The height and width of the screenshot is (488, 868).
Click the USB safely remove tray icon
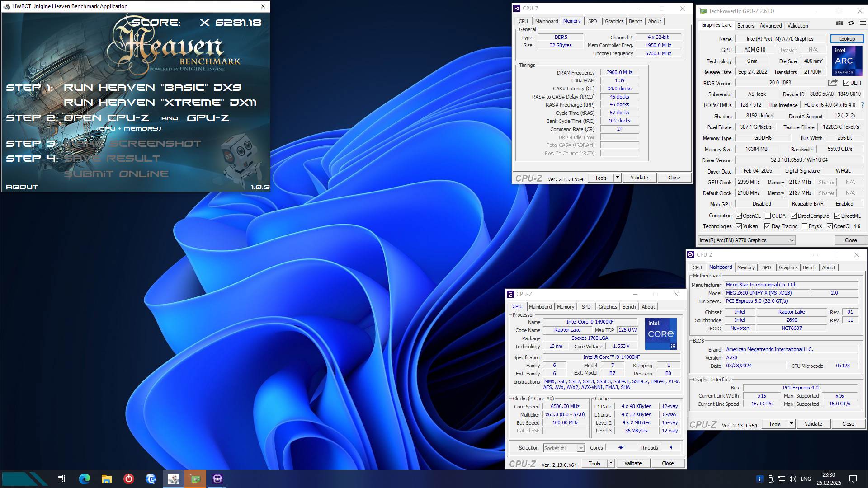(x=771, y=479)
